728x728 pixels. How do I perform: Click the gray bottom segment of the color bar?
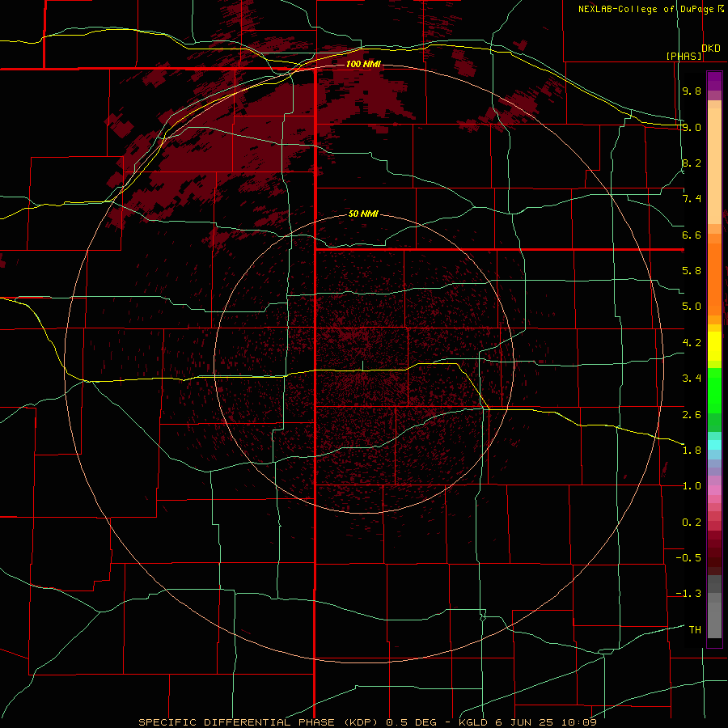coord(714,620)
